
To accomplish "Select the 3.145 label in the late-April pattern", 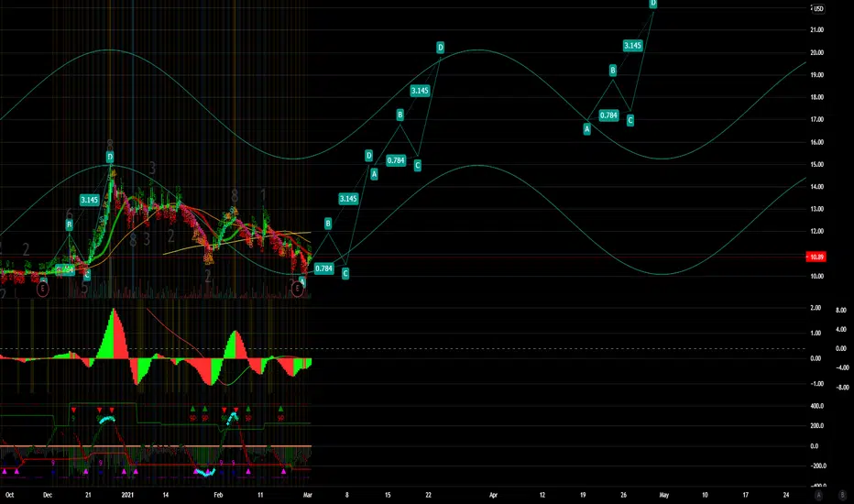I will coord(632,45).
